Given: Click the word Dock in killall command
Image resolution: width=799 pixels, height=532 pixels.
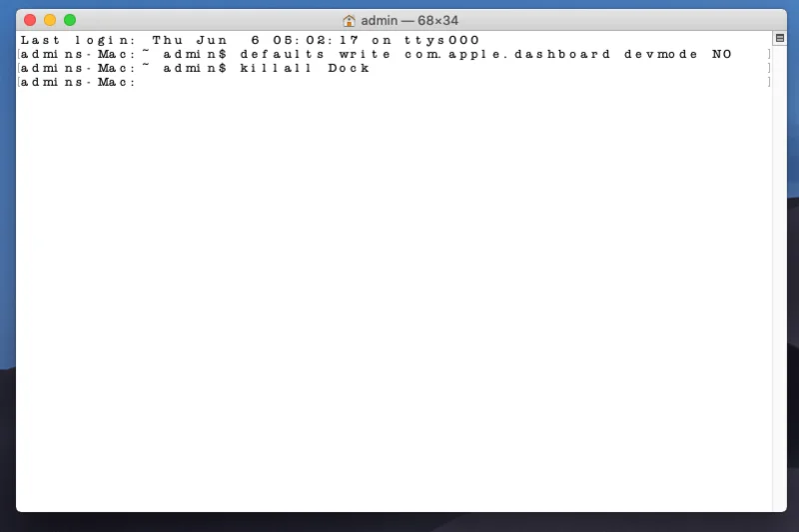Looking at the screenshot, I should [x=349, y=68].
